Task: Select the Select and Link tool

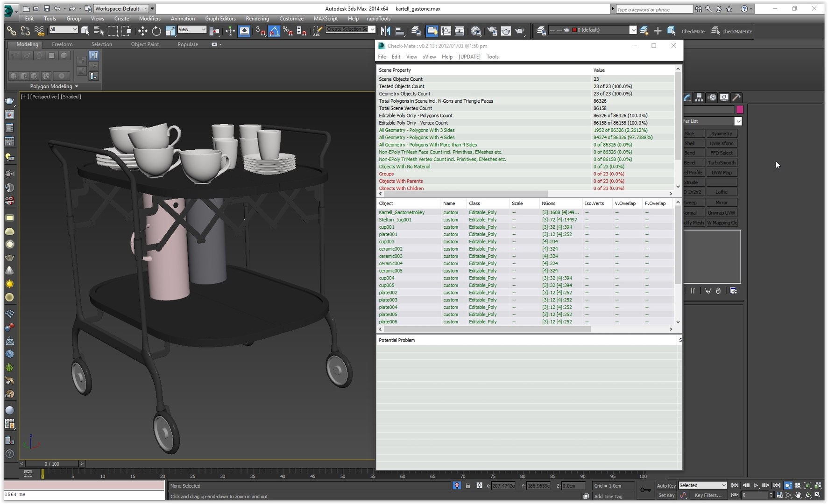Action: (11, 31)
